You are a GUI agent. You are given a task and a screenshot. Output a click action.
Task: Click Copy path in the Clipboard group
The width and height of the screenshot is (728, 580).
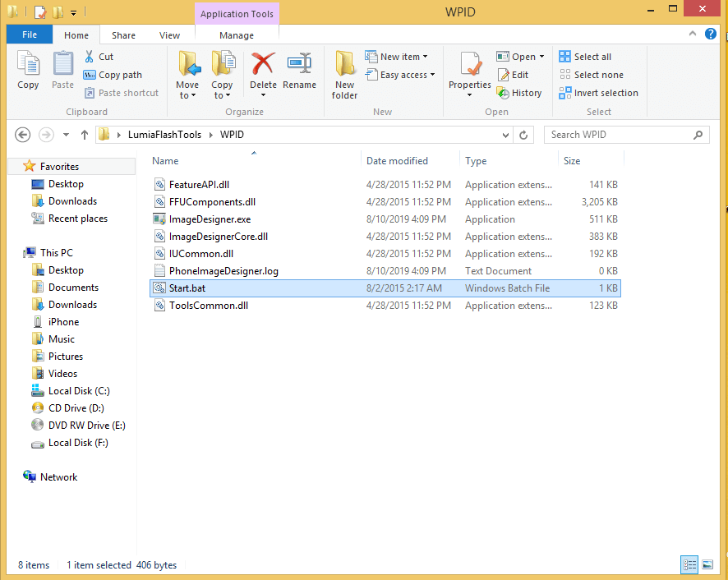[114, 74]
